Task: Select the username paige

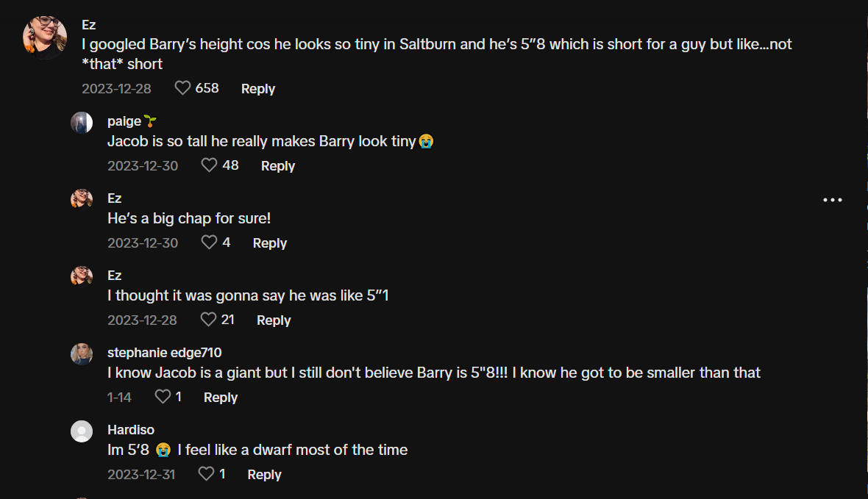Action: point(124,121)
